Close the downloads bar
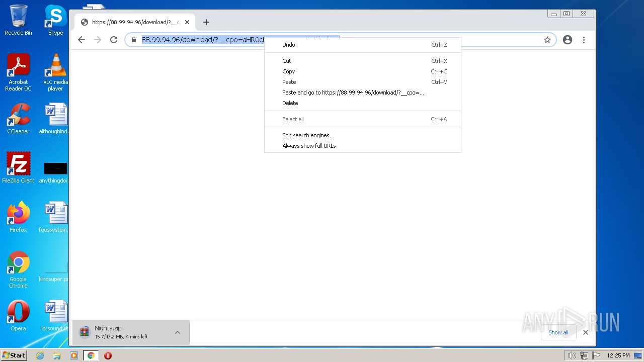 586,332
